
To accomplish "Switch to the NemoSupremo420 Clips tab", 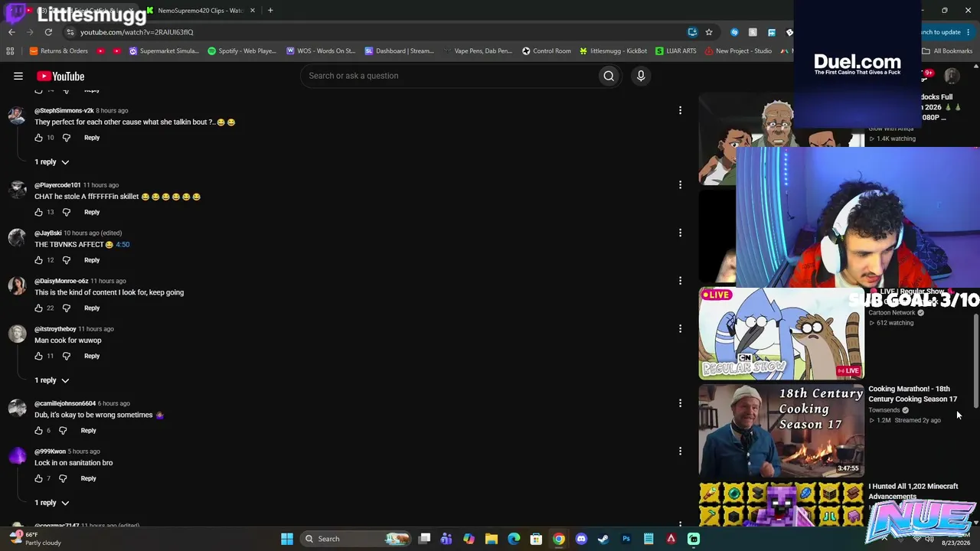I will pyautogui.click(x=201, y=11).
